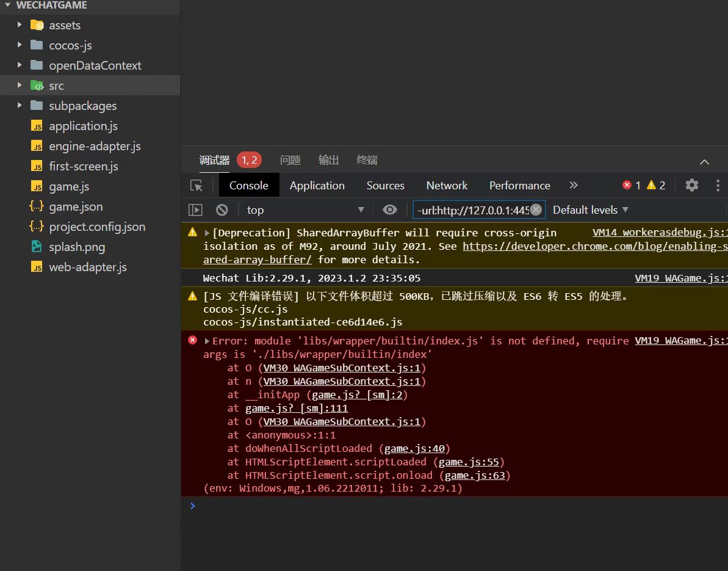This screenshot has height=571, width=728.
Task: Collapse the WECHATGAME root folder arrow
Action: point(7,5)
